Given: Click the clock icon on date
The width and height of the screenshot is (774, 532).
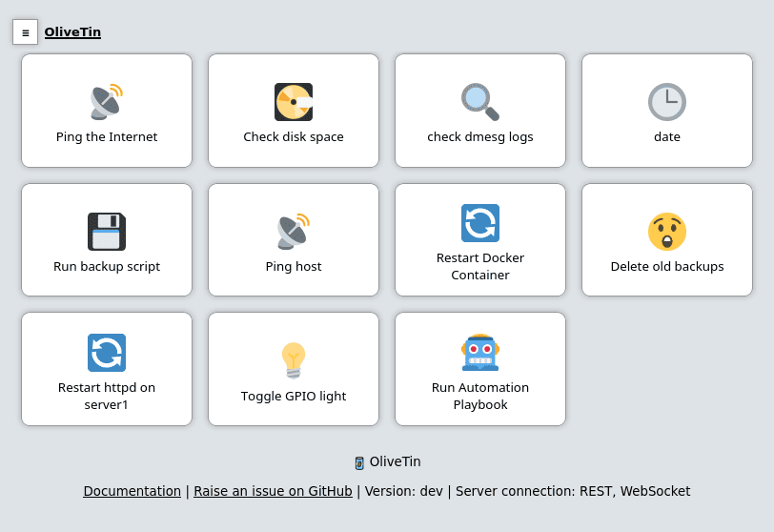Looking at the screenshot, I should point(667,102).
